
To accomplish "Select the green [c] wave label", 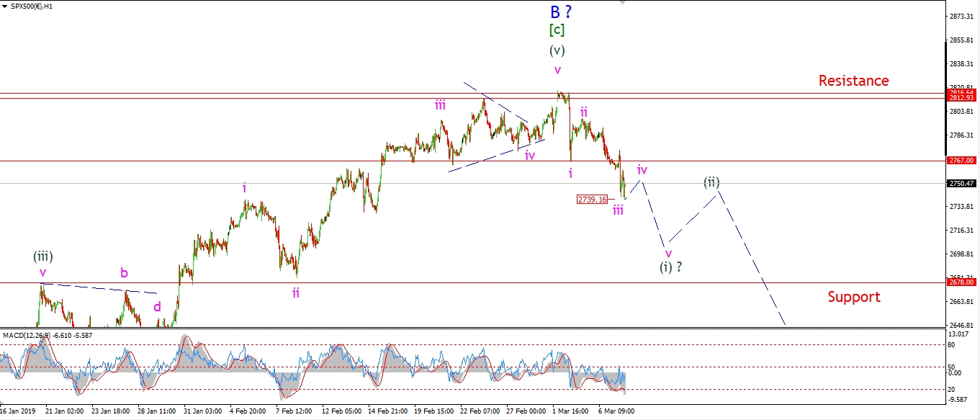I will coord(557,30).
